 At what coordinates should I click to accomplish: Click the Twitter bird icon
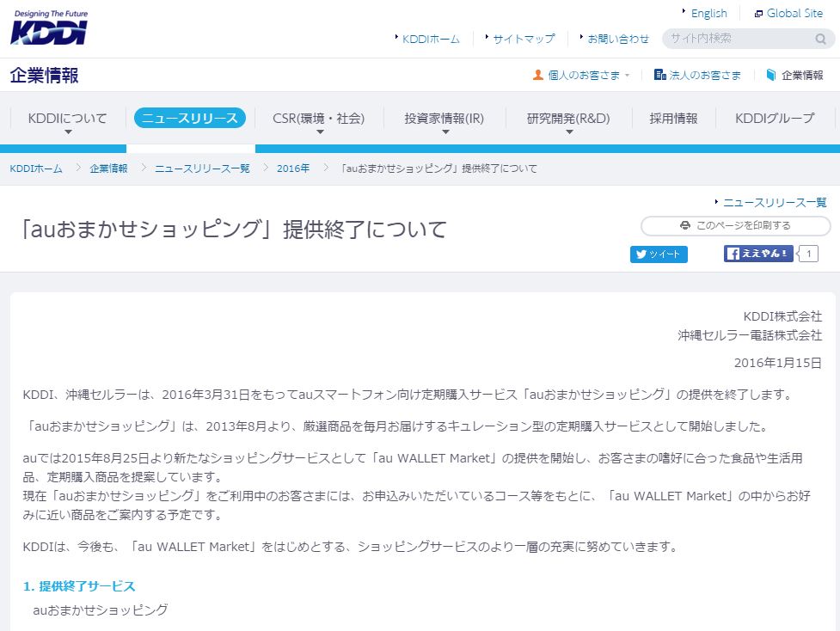click(x=641, y=254)
